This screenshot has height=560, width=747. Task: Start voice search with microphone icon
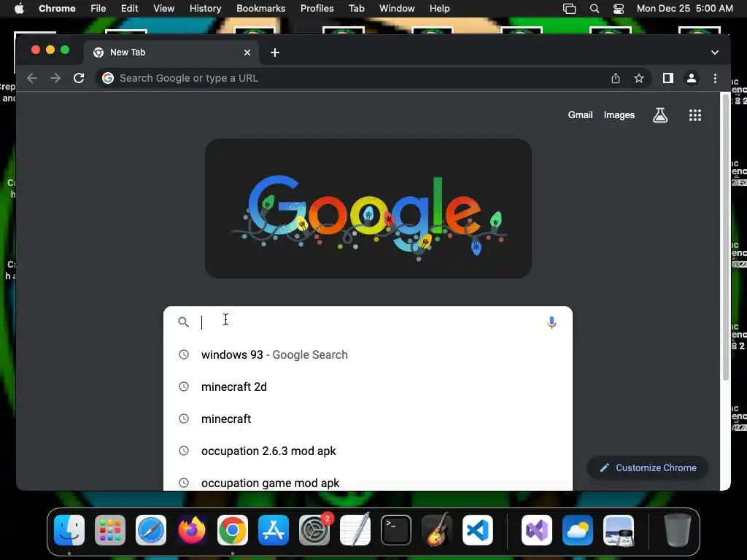(551, 322)
